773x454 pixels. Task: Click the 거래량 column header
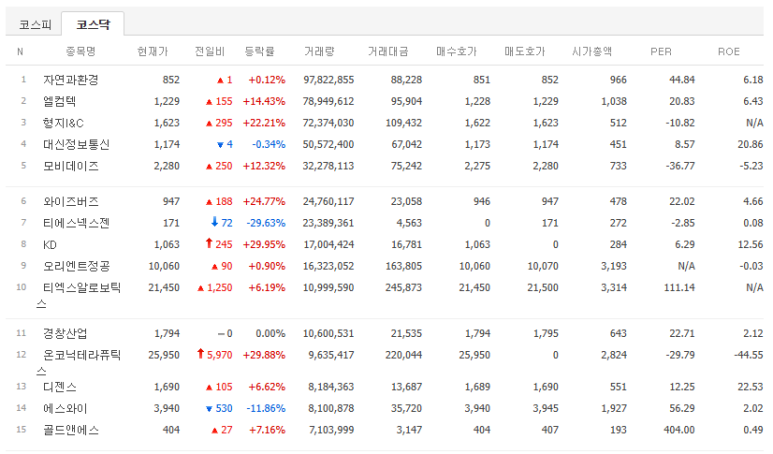tap(319, 51)
